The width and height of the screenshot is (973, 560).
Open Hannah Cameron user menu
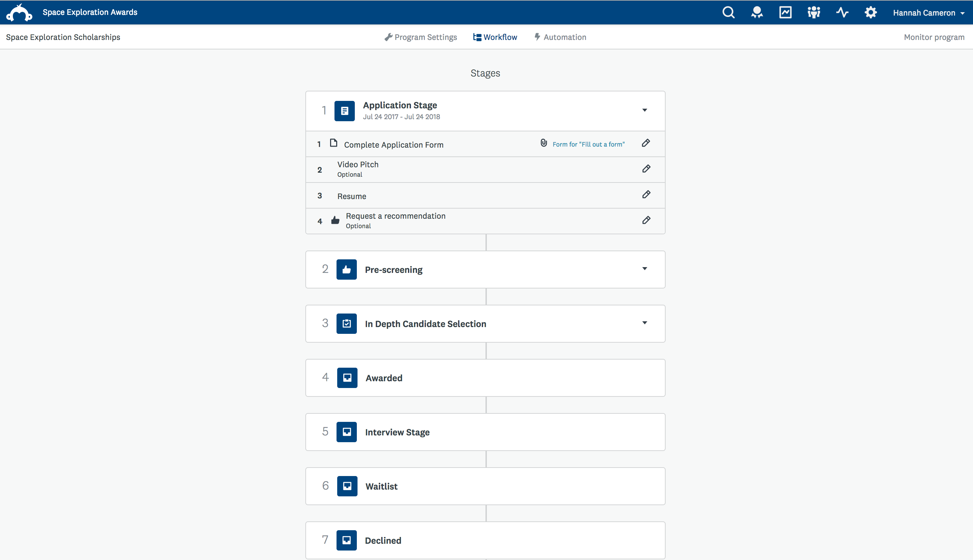pos(928,13)
